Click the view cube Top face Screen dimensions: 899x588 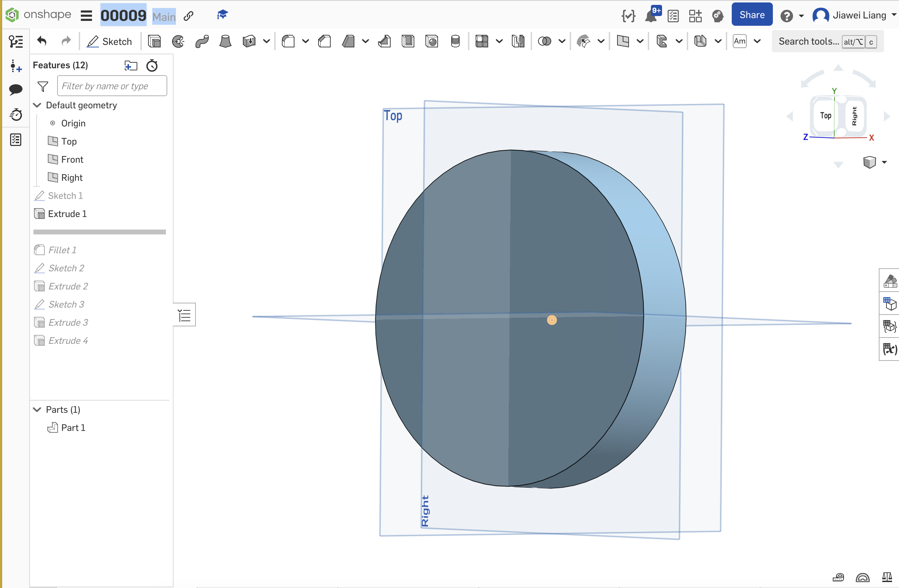(x=825, y=115)
